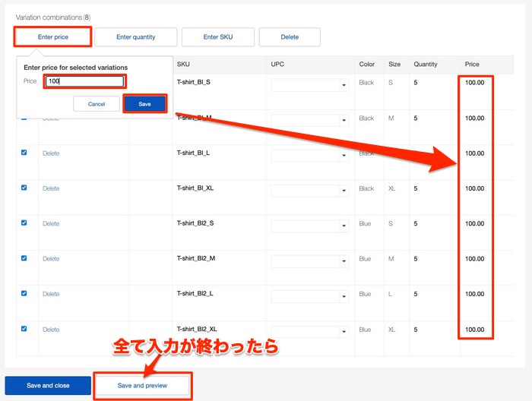Click the Price input field in popup
The width and height of the screenshot is (532, 401).
pyautogui.click(x=84, y=81)
